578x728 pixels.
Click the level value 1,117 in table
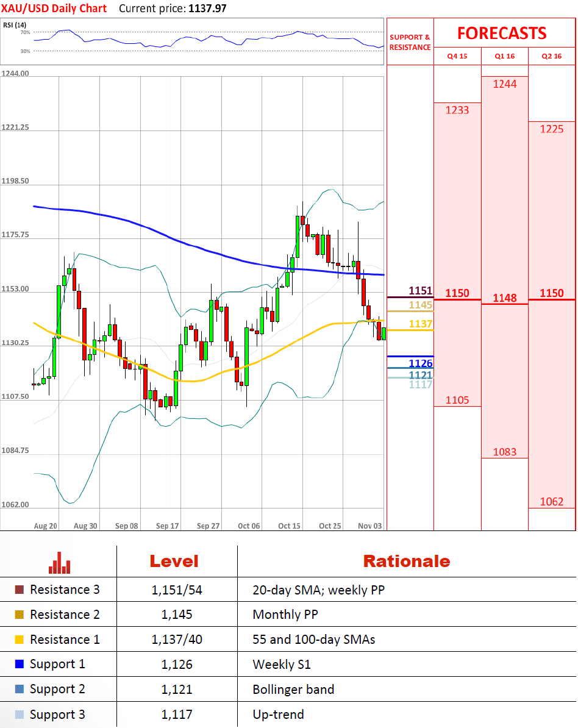[177, 715]
